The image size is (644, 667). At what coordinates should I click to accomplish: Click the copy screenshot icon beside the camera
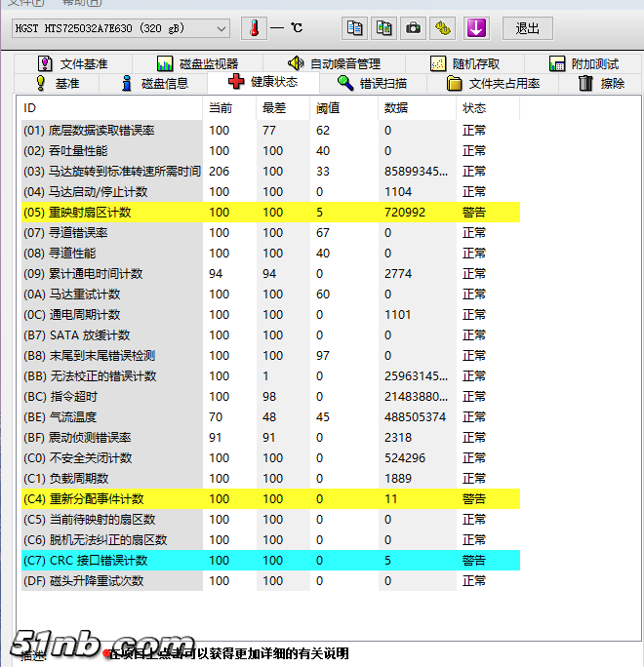coord(384,28)
